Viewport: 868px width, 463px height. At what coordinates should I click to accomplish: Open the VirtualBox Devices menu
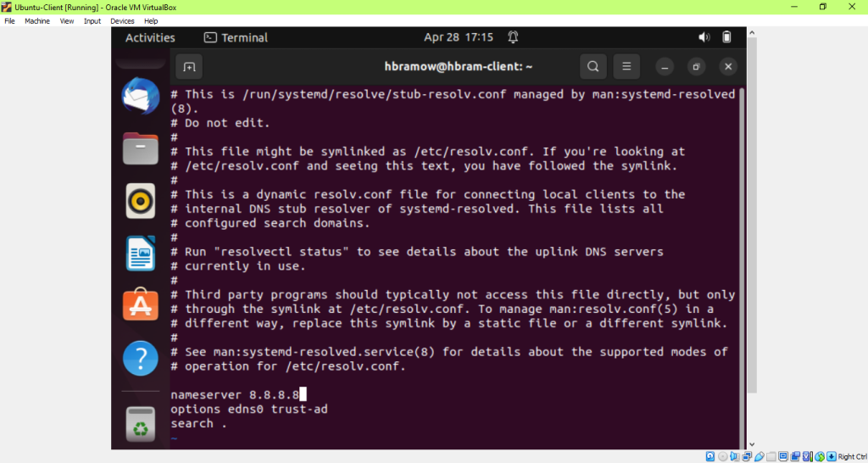(122, 21)
